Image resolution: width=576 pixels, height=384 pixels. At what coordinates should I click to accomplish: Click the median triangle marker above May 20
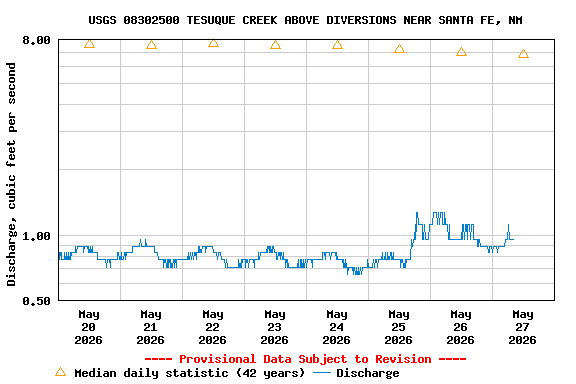coord(89,44)
